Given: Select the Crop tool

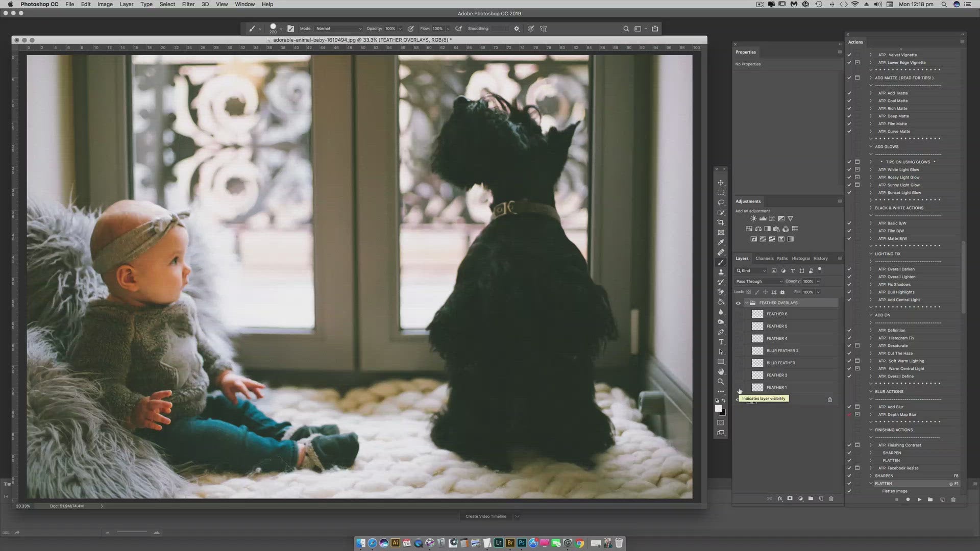Looking at the screenshot, I should [721, 222].
